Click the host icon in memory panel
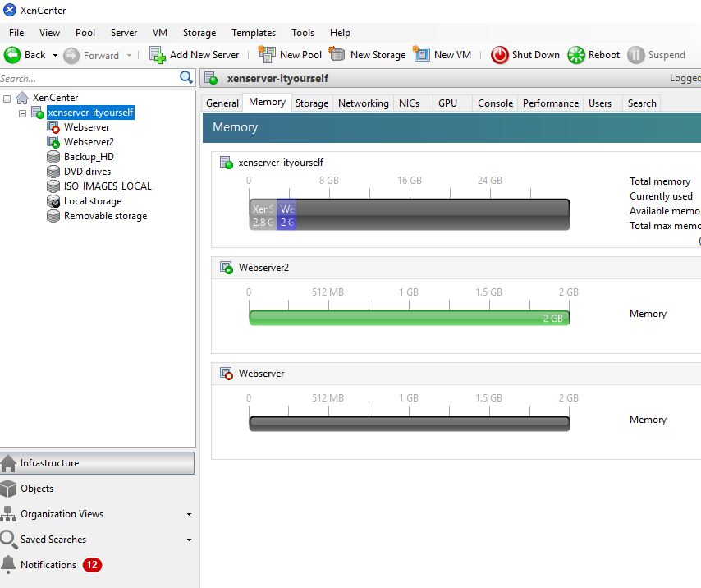 (x=227, y=163)
